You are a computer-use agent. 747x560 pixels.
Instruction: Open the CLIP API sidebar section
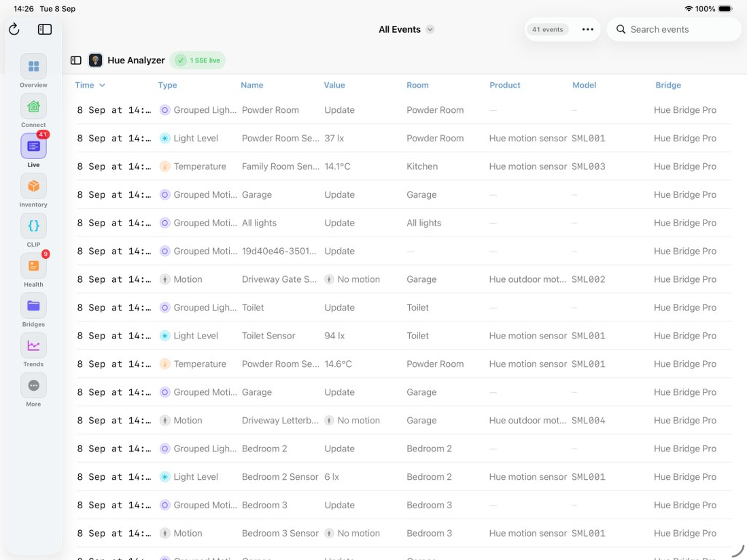[x=33, y=226]
